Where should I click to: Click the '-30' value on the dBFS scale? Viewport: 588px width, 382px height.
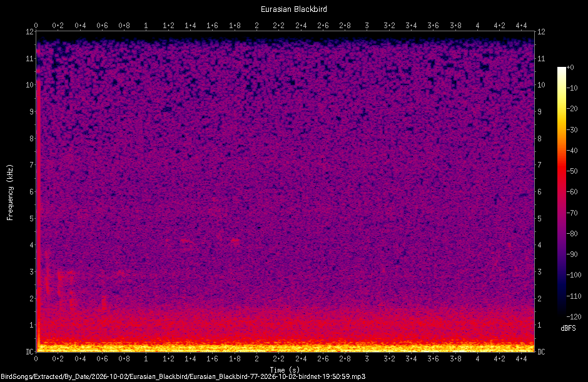pyautogui.click(x=572, y=129)
